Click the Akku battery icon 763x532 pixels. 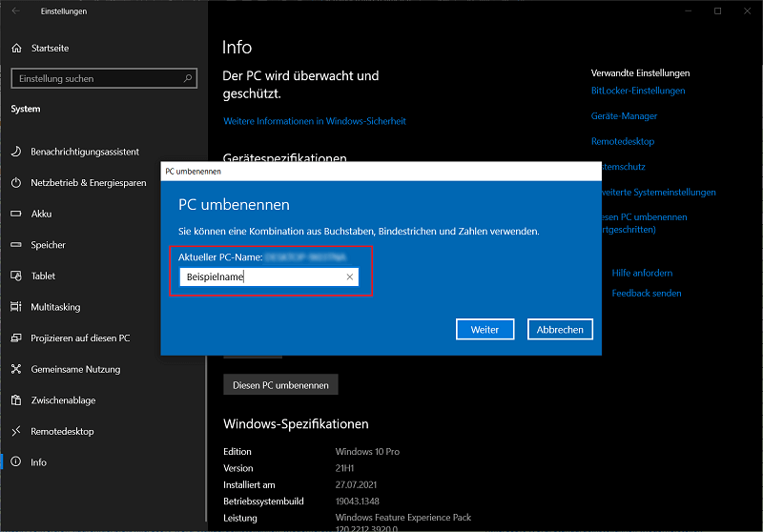[x=16, y=214]
